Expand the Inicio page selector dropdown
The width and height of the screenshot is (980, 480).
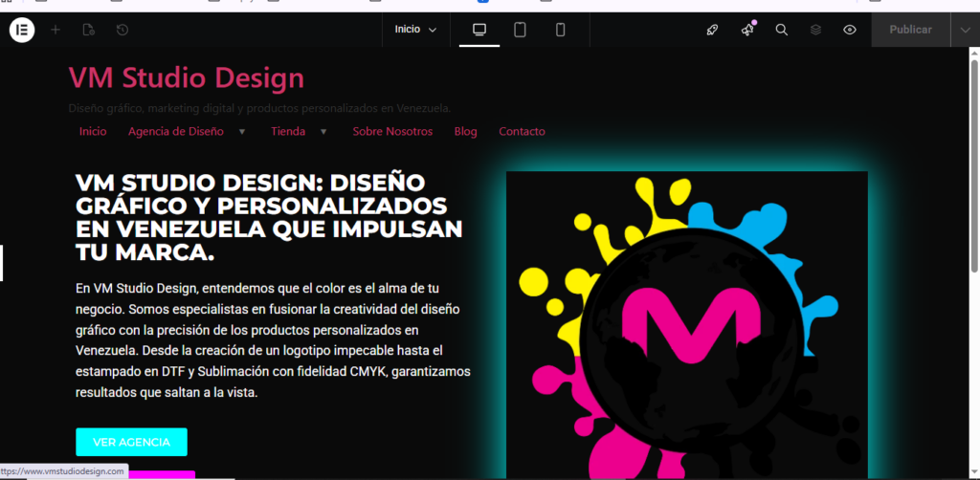point(415,30)
